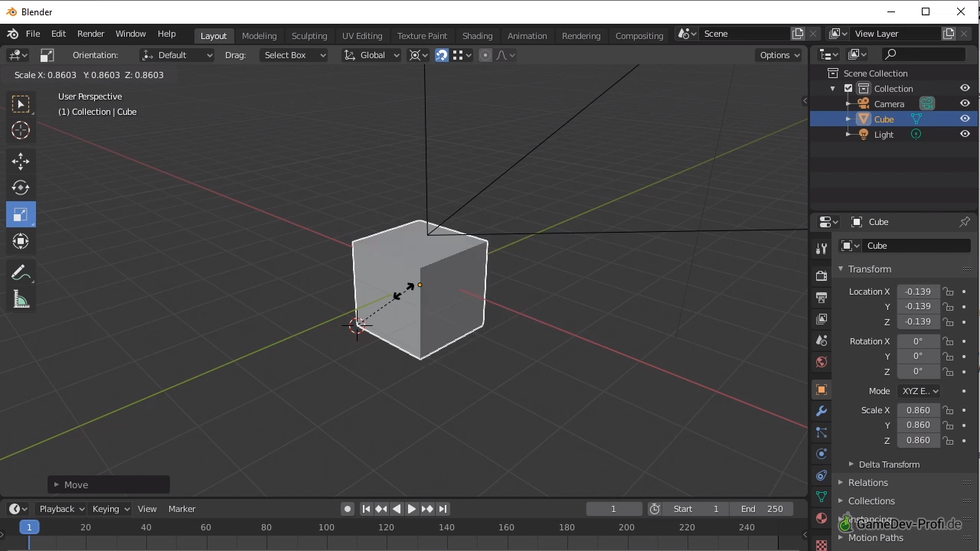
Task: Hide the Cube object with eye icon
Action: coord(965,119)
